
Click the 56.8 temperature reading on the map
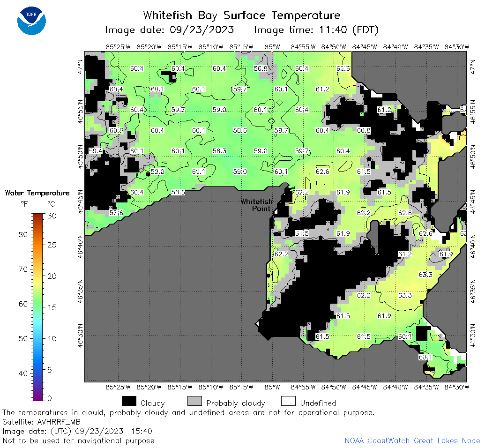coord(261,68)
